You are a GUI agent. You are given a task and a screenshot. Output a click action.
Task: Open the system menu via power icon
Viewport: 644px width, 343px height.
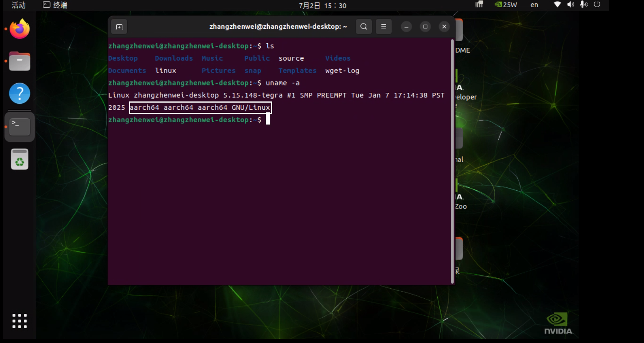coord(598,5)
